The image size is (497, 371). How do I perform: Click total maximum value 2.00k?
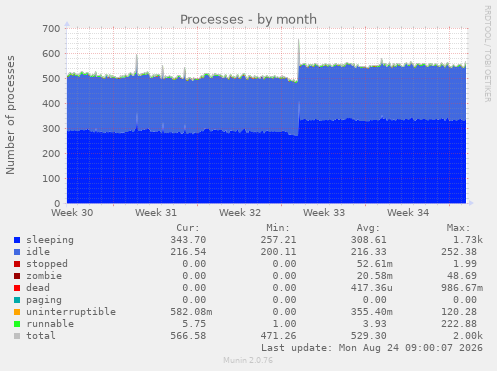468,336
